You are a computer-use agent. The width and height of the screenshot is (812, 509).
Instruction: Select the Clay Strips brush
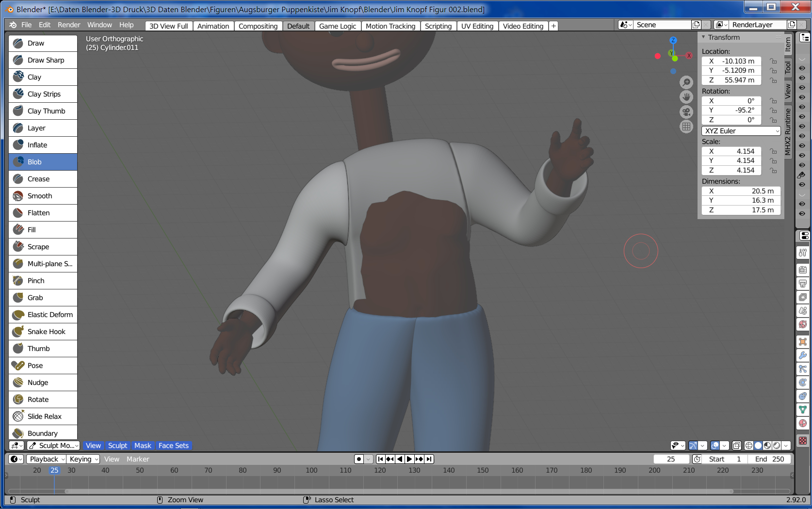[x=43, y=94]
